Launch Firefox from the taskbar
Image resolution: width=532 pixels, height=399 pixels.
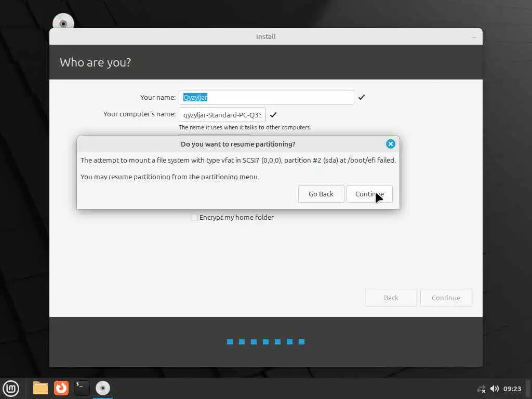point(61,388)
